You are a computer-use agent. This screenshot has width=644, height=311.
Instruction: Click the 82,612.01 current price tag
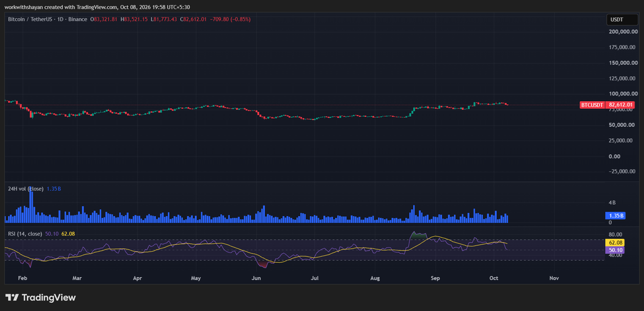619,105
